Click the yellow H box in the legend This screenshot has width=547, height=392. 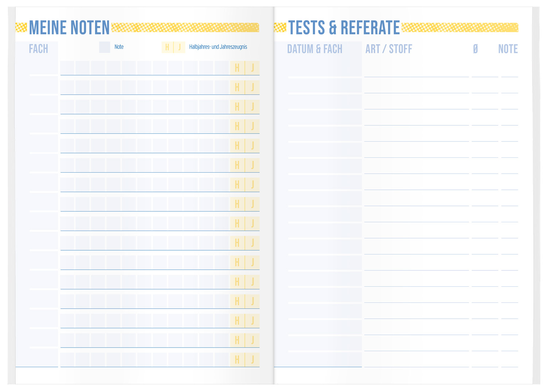tap(167, 47)
